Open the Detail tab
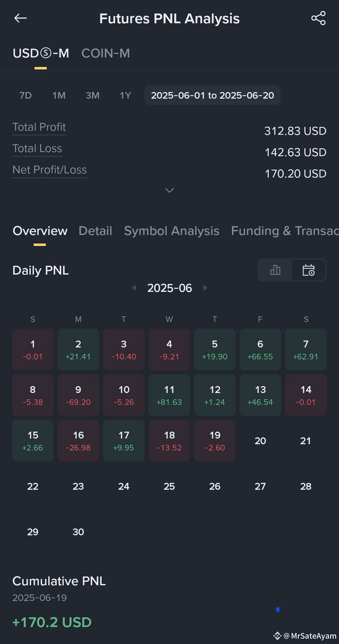Screen dimensions: 339x644 95,231
